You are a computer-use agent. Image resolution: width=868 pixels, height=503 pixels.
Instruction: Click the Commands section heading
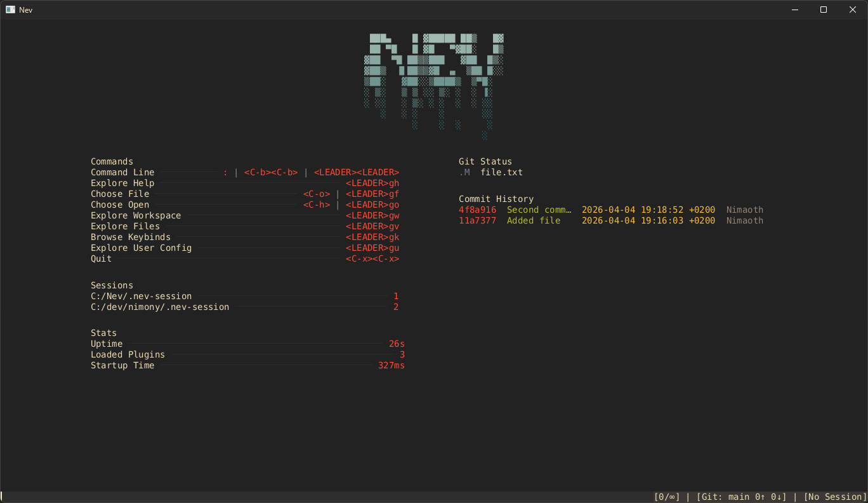coord(112,161)
